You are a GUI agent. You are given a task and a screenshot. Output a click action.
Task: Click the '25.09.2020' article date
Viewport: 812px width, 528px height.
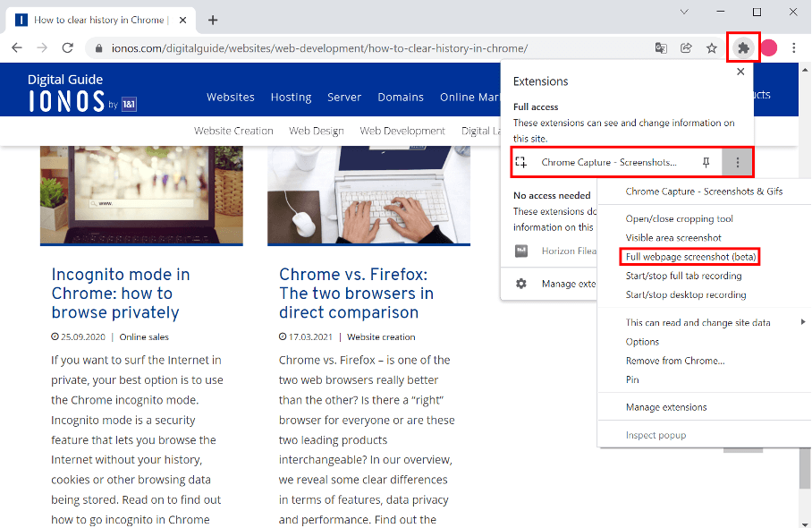83,337
